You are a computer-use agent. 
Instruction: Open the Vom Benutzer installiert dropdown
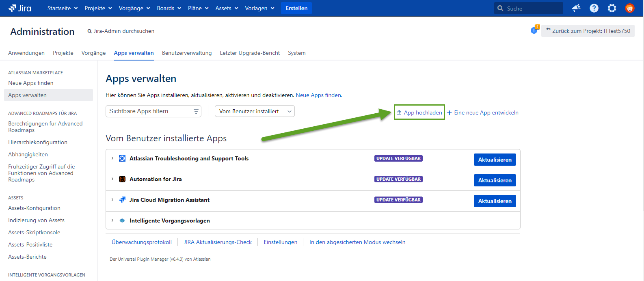255,111
